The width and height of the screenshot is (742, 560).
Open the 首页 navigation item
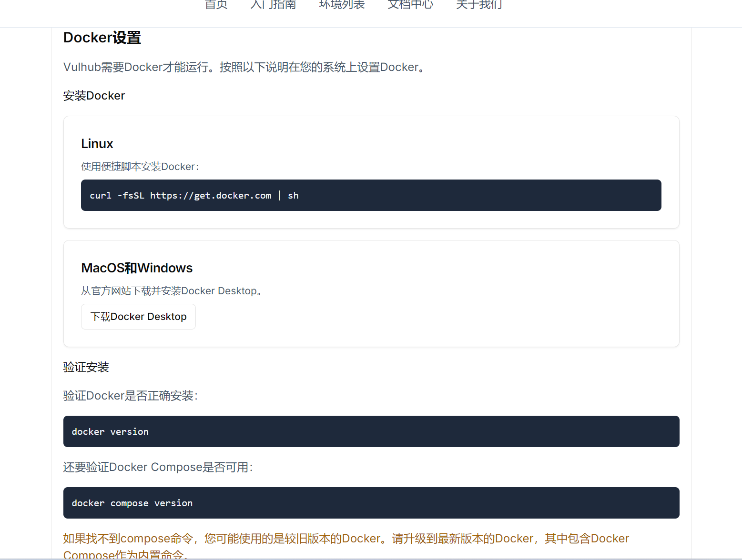point(216,5)
